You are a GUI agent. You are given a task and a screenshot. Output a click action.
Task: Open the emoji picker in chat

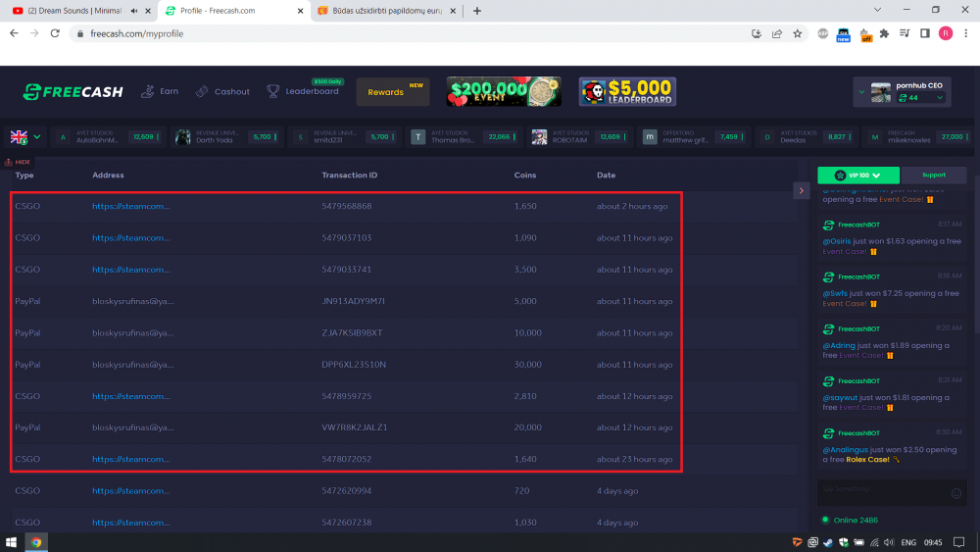coord(956,493)
